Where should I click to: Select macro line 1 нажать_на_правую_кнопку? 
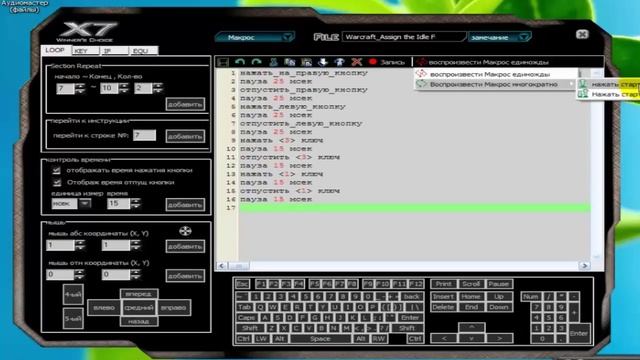(304, 73)
